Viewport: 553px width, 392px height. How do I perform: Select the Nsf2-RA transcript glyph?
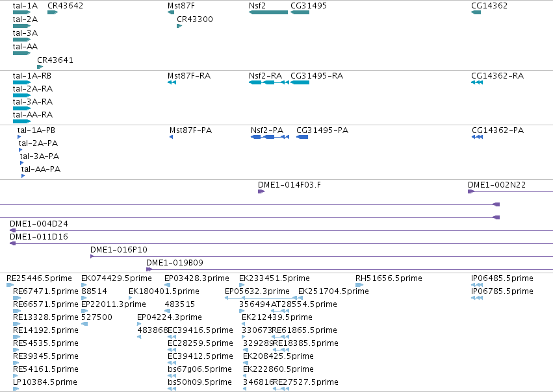coord(269,82)
